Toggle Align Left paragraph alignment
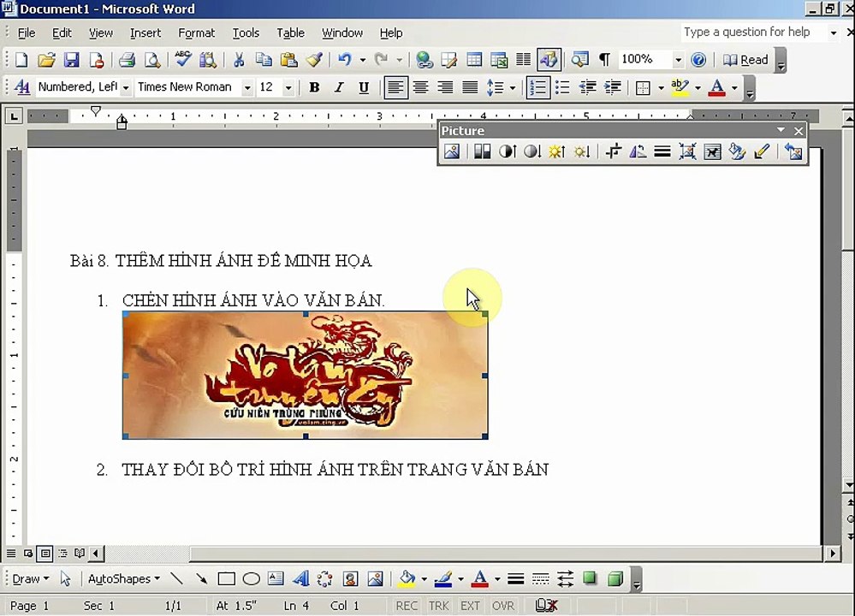855x616 pixels. click(395, 87)
